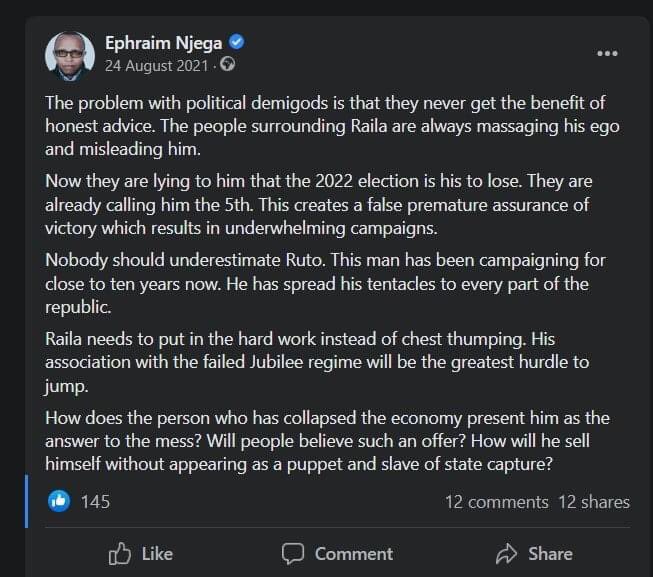Click the Ephraim Njega name link

coord(163,43)
